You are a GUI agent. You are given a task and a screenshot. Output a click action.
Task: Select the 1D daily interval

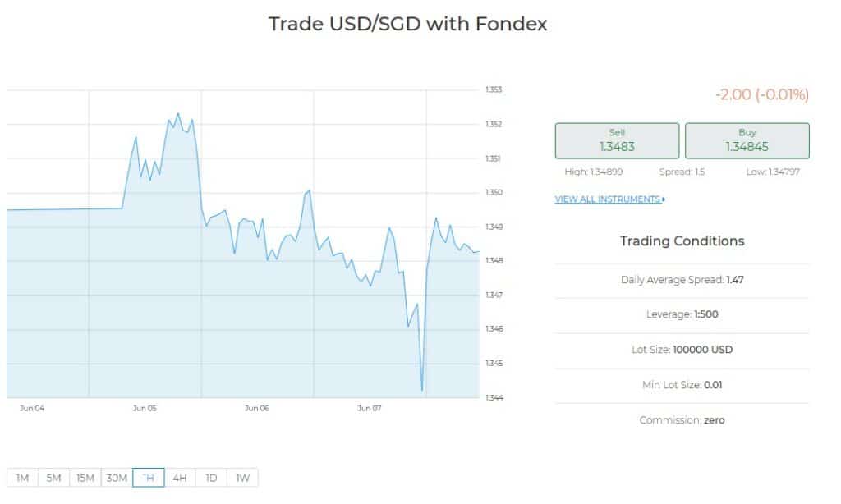211,478
